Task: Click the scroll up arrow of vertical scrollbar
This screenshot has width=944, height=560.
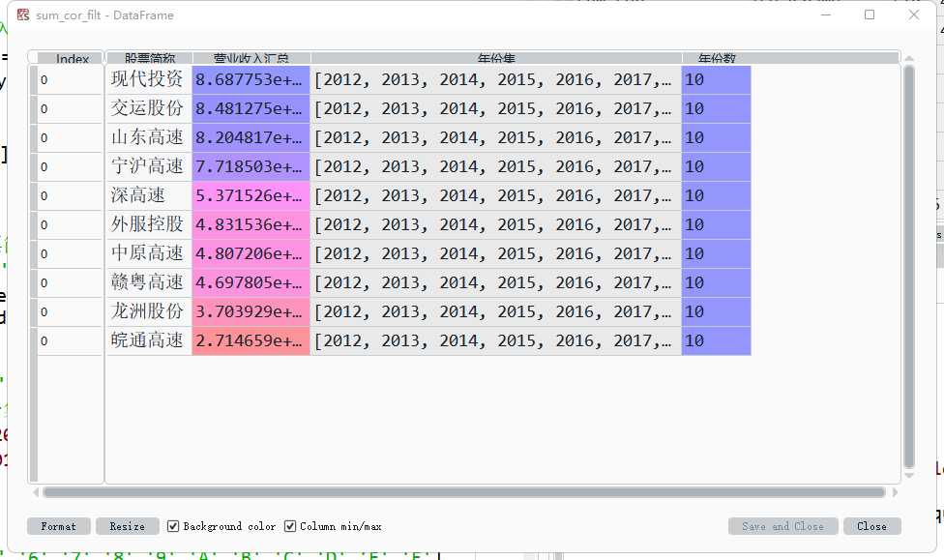Action: coord(909,58)
